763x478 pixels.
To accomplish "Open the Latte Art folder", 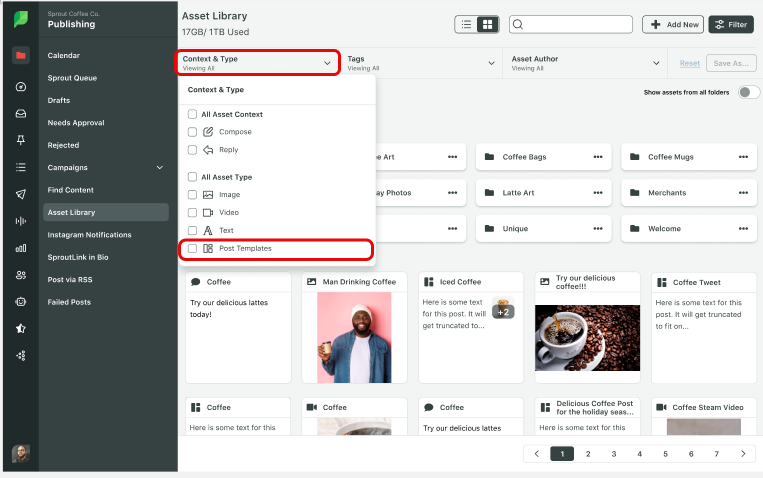I will tap(544, 193).
